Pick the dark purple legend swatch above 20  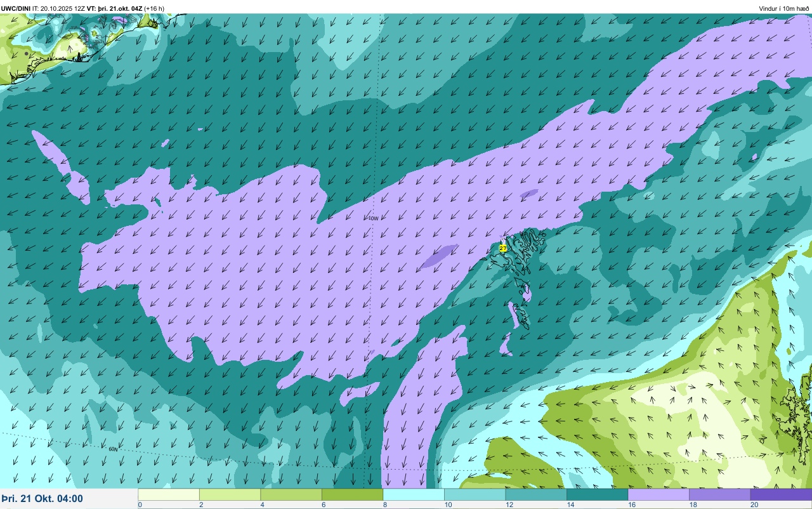(781, 494)
